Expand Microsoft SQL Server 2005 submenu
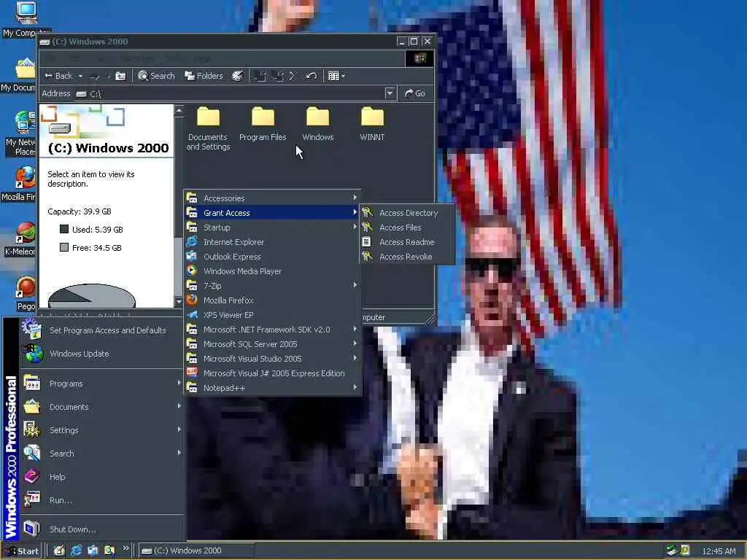 point(272,344)
